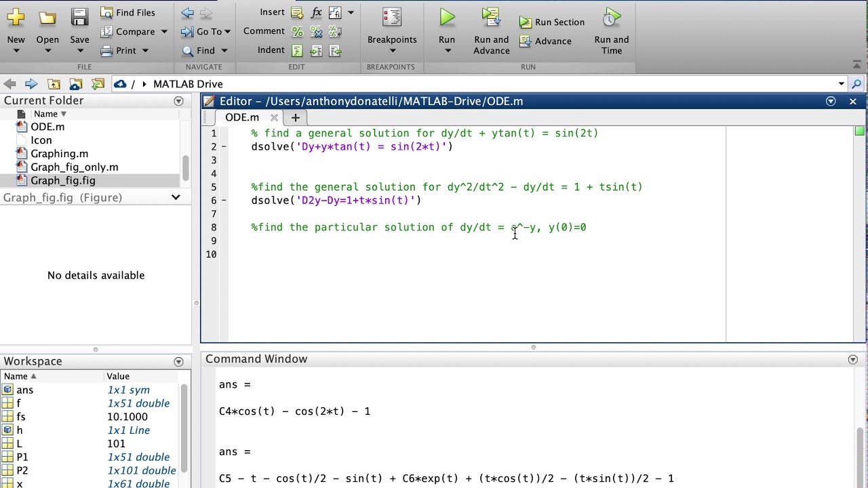Expand Print dropdown arrow
The image size is (868, 488).
[144, 51]
